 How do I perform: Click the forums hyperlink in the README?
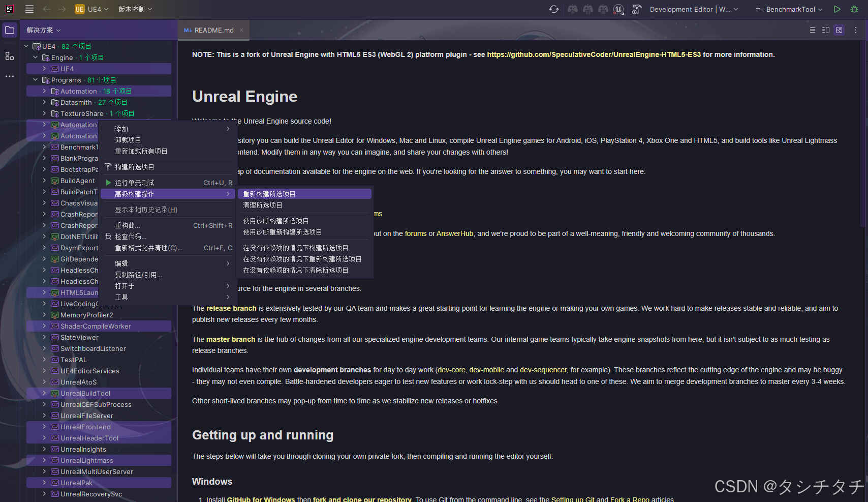416,233
